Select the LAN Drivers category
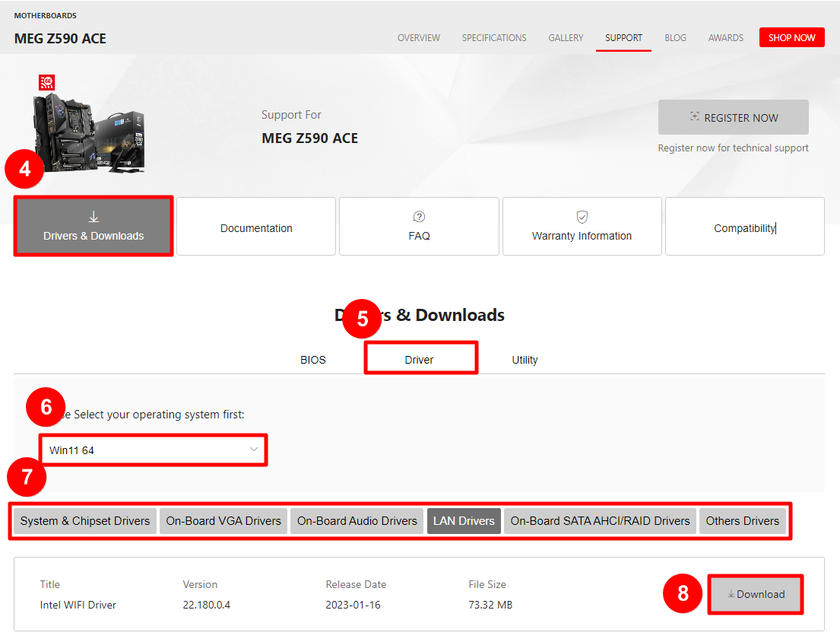The height and width of the screenshot is (642, 840). [464, 521]
